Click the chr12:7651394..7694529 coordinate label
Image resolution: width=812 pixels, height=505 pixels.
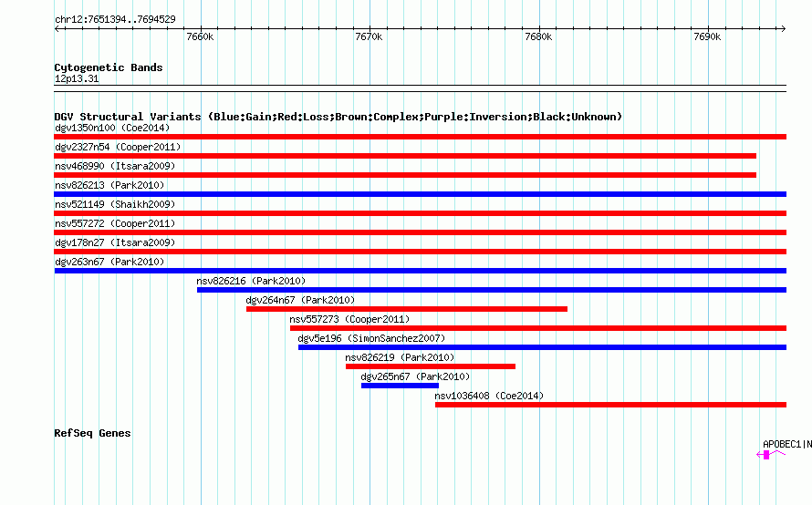(x=115, y=19)
